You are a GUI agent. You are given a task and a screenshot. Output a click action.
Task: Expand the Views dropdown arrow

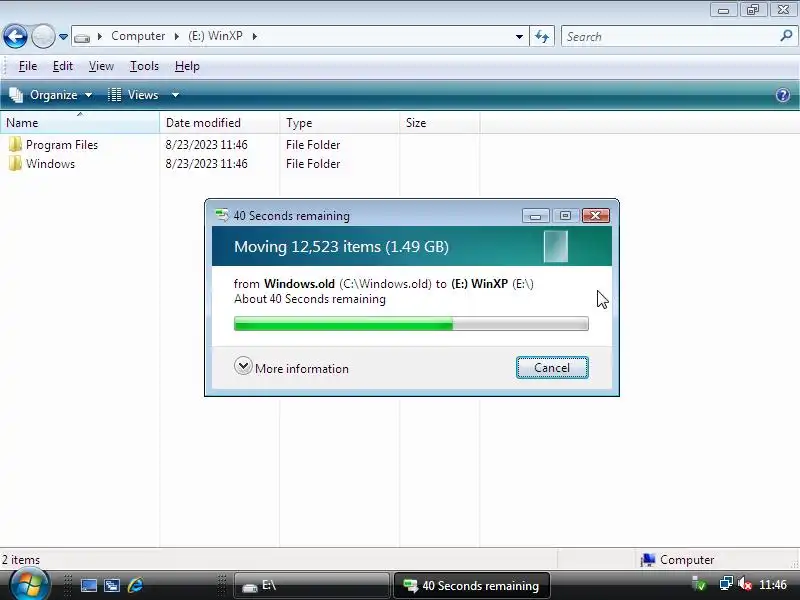coord(175,95)
